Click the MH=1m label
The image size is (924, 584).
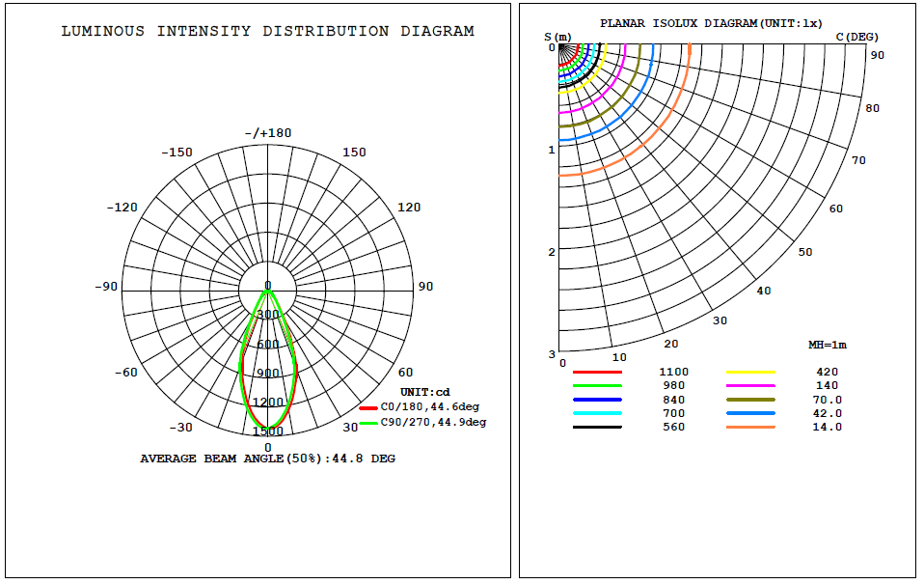click(827, 345)
